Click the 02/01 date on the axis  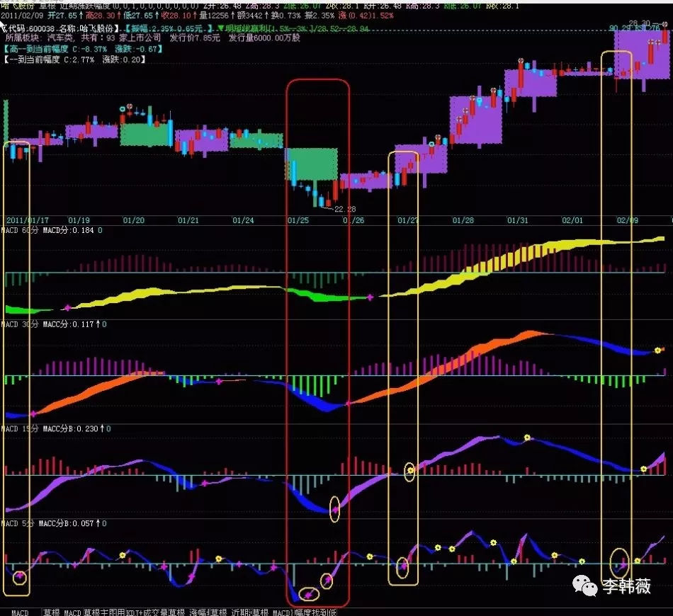coord(572,220)
